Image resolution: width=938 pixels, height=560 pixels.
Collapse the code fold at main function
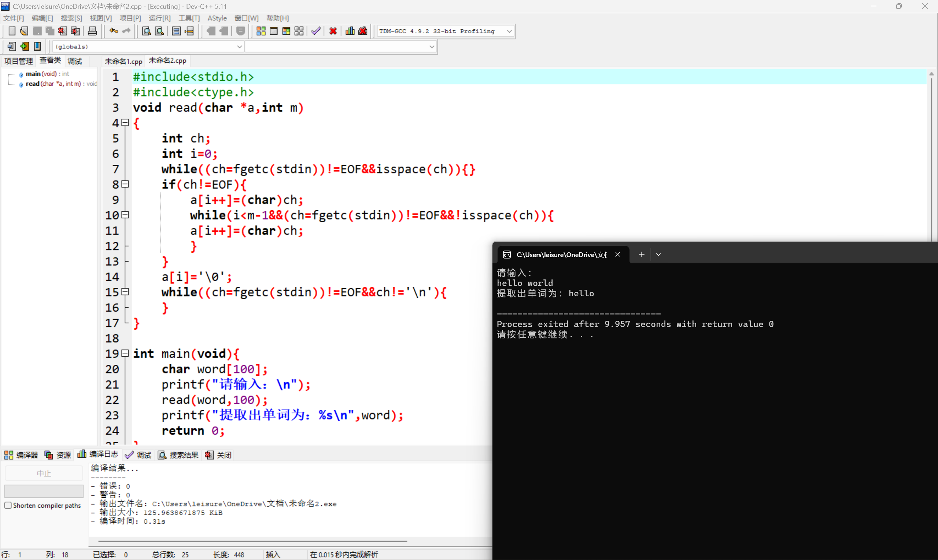[125, 353]
